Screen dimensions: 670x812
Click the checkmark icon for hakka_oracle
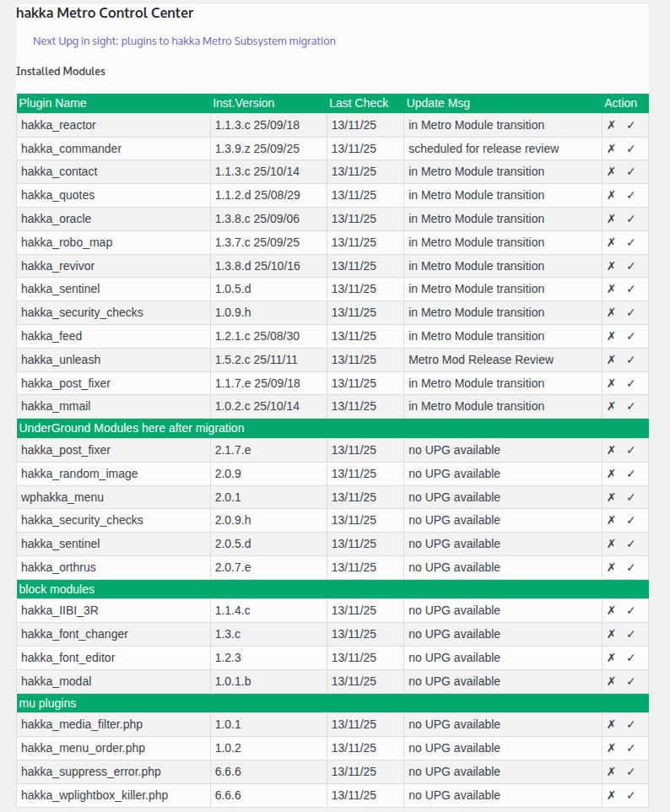(630, 219)
